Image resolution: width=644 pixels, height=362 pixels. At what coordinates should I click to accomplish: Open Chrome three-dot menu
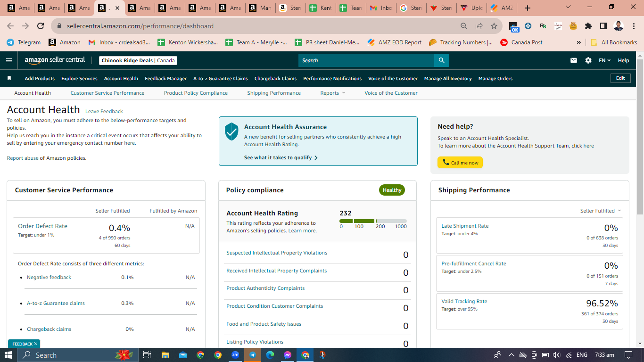634,26
